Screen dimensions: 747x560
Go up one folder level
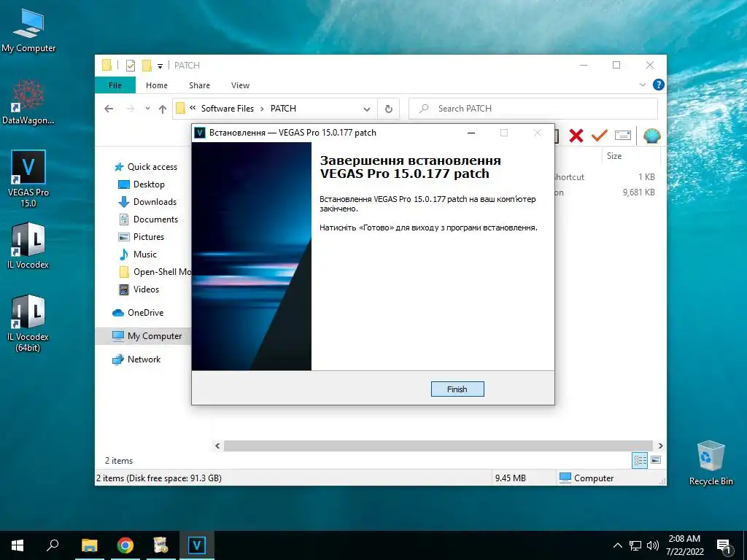pos(163,109)
